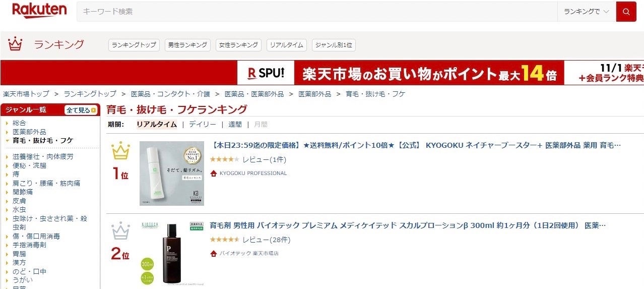Click the SPU ポイント最大14倍 banner
This screenshot has height=289, width=644.
pyautogui.click(x=440, y=73)
